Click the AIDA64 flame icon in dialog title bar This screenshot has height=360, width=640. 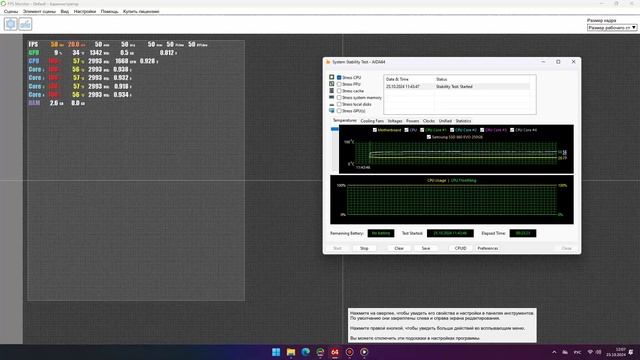(328, 62)
